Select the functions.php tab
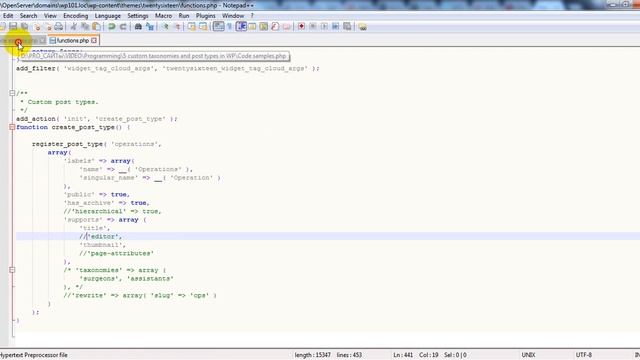This screenshot has height=360, width=640. pyautogui.click(x=73, y=40)
